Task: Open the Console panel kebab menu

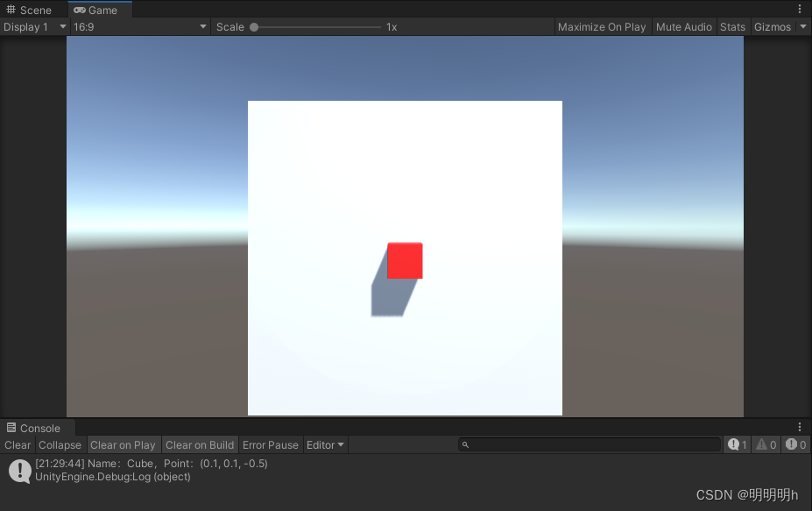Action: (x=800, y=427)
